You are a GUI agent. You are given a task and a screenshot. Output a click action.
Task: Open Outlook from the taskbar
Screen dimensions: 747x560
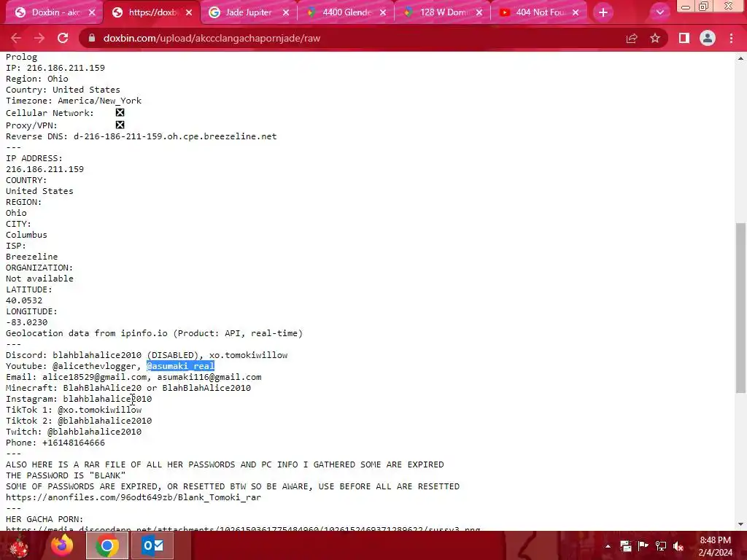pyautogui.click(x=152, y=545)
